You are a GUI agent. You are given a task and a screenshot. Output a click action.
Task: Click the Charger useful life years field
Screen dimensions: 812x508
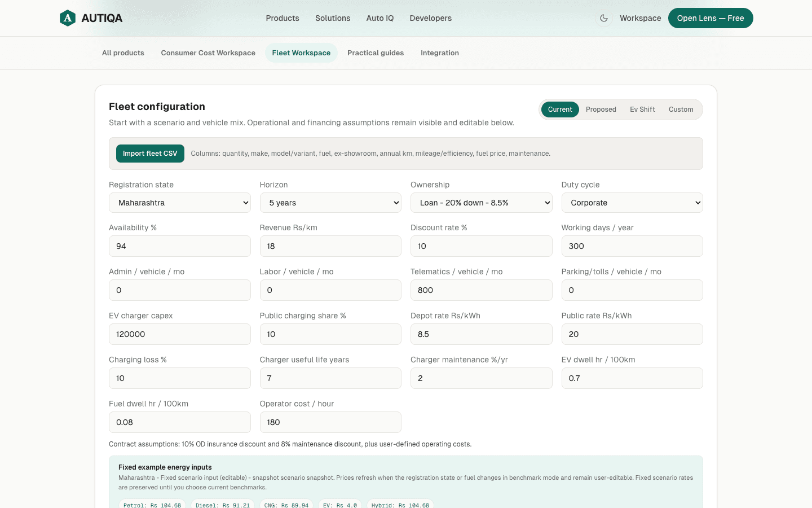[330, 378]
